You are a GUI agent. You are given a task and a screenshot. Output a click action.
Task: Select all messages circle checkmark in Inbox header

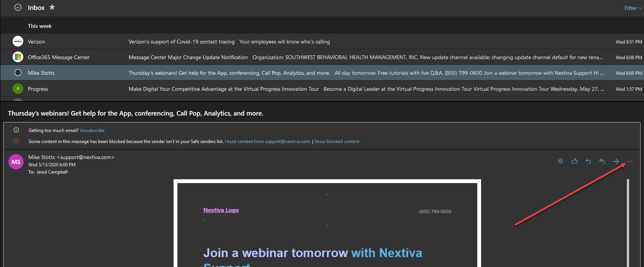click(x=18, y=7)
